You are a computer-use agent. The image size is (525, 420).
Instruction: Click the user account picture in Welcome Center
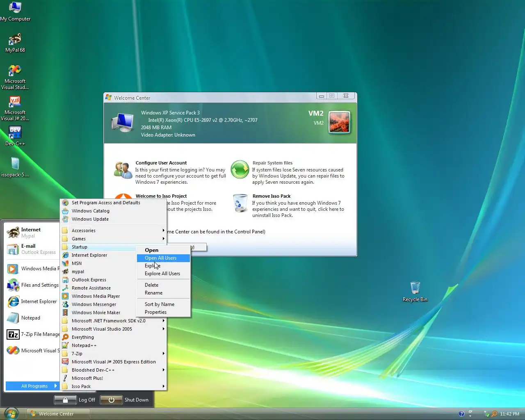pyautogui.click(x=339, y=122)
